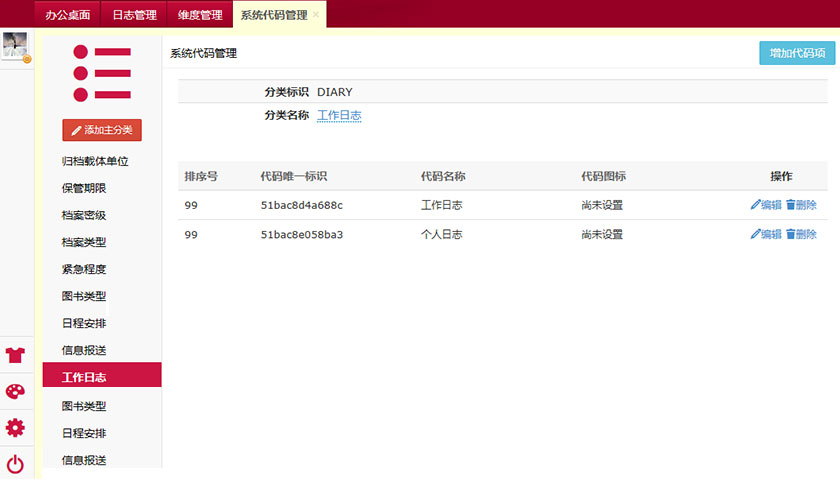Select 紧急程度 in sidebar
The image size is (840, 480).
tap(84, 269)
